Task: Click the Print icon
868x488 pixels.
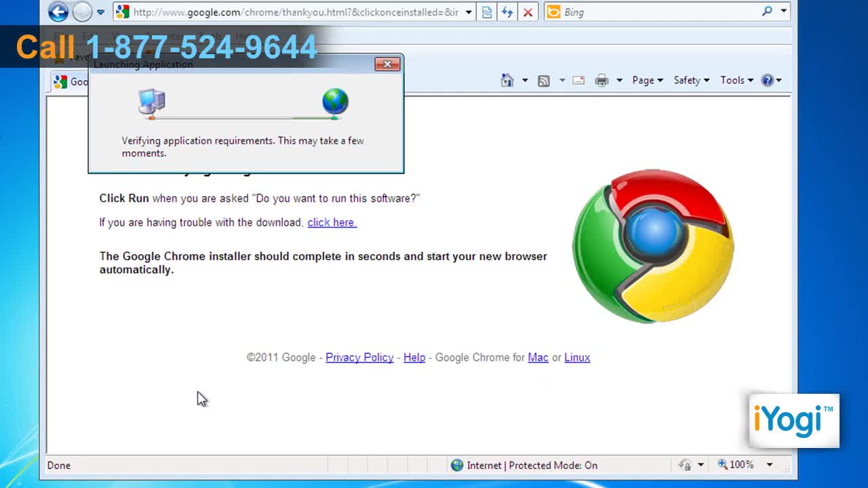Action: click(601, 81)
